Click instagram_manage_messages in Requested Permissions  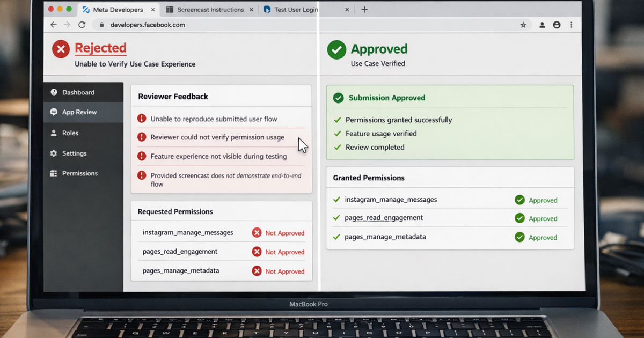pyautogui.click(x=188, y=233)
